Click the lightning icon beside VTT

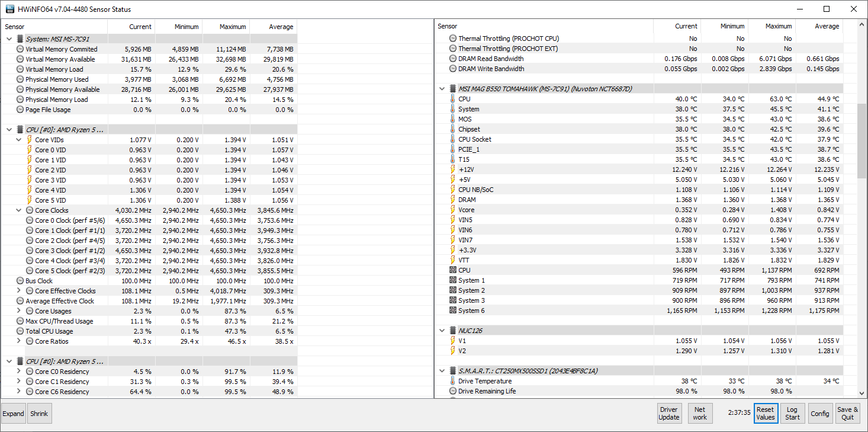point(453,260)
